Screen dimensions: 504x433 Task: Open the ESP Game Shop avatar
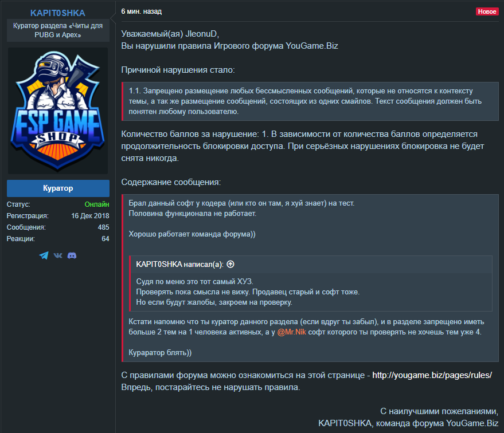(x=58, y=111)
